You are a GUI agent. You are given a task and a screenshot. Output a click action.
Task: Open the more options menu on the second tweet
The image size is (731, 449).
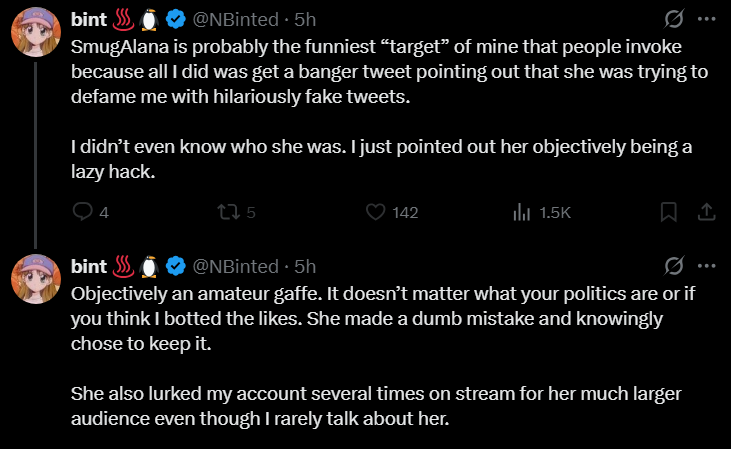click(x=706, y=266)
